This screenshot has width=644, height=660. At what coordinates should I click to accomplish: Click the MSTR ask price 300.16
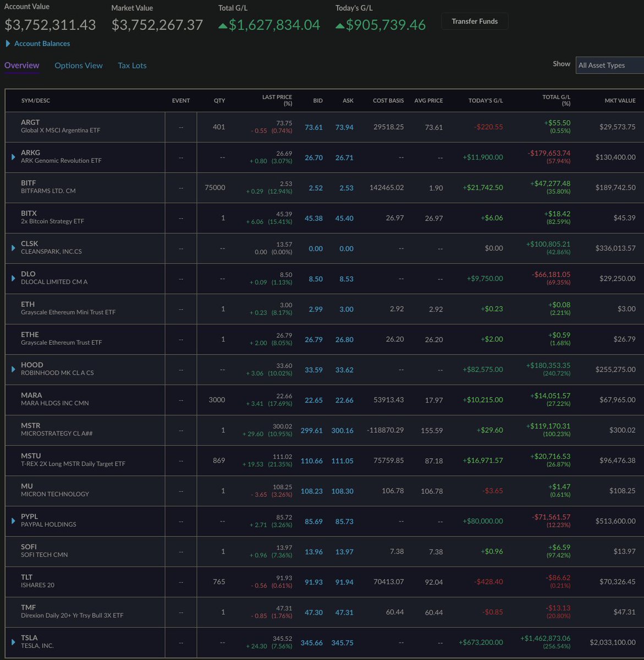(343, 430)
